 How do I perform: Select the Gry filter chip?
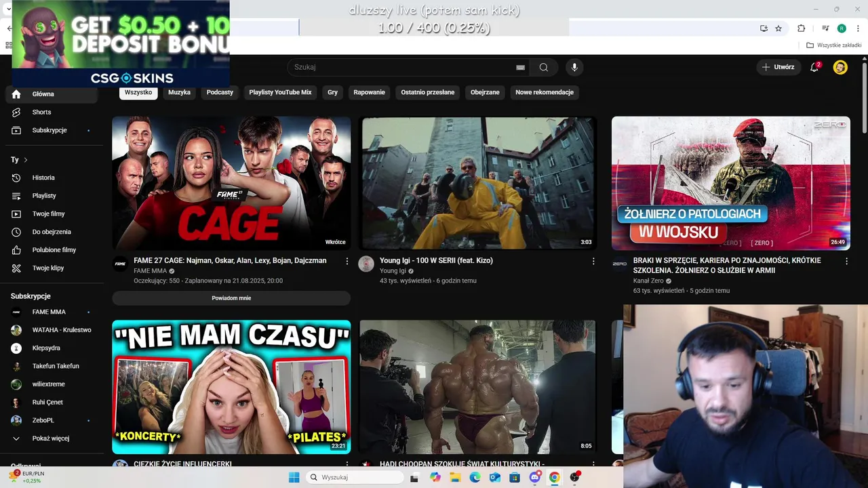[332, 92]
